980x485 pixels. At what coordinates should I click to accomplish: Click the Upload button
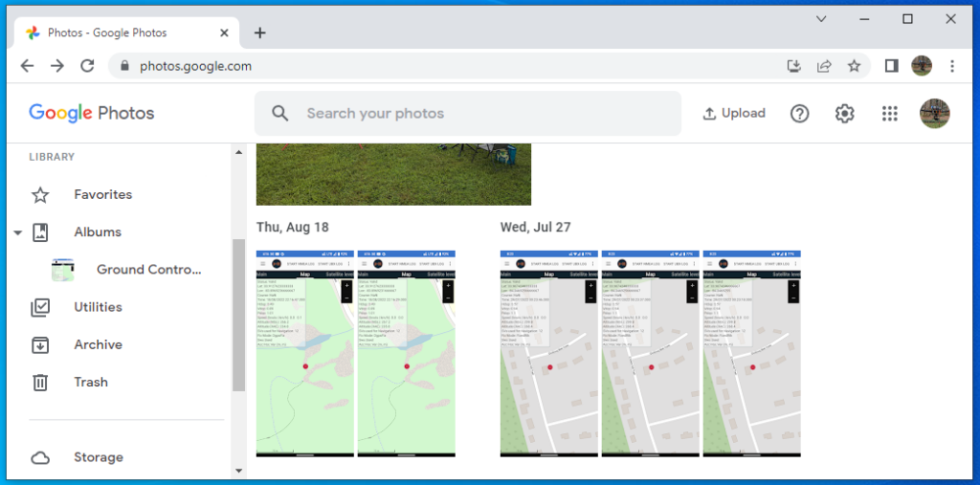pos(734,113)
